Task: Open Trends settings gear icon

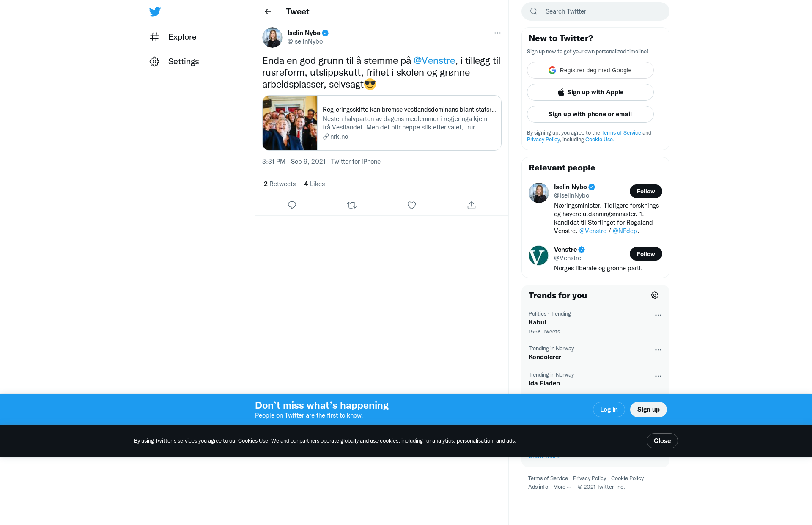Action: pyautogui.click(x=655, y=295)
